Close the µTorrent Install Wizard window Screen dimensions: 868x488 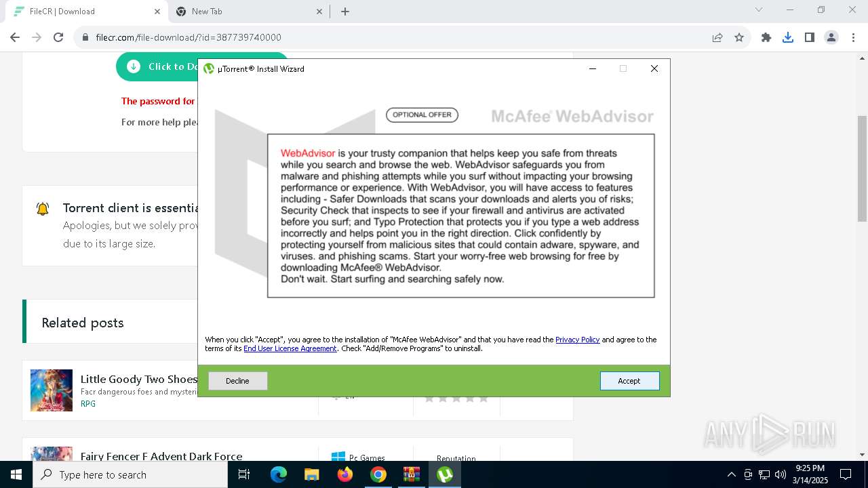(x=654, y=68)
